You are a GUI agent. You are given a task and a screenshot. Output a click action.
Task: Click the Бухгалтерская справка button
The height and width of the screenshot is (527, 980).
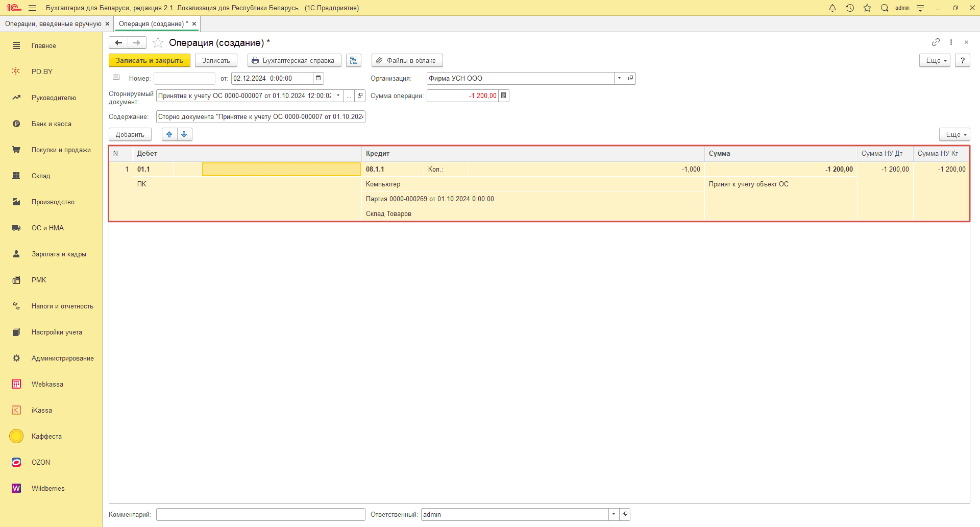pyautogui.click(x=294, y=60)
